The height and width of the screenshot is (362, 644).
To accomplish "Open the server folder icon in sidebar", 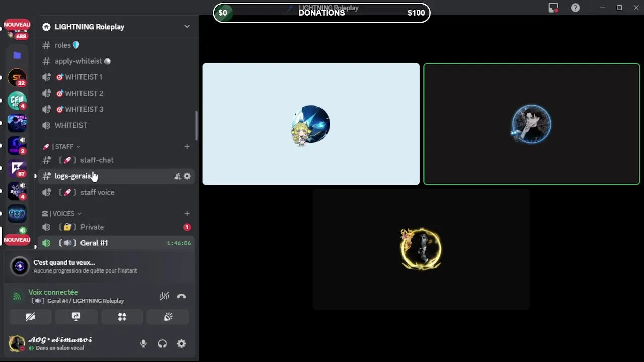I will coord(17,55).
